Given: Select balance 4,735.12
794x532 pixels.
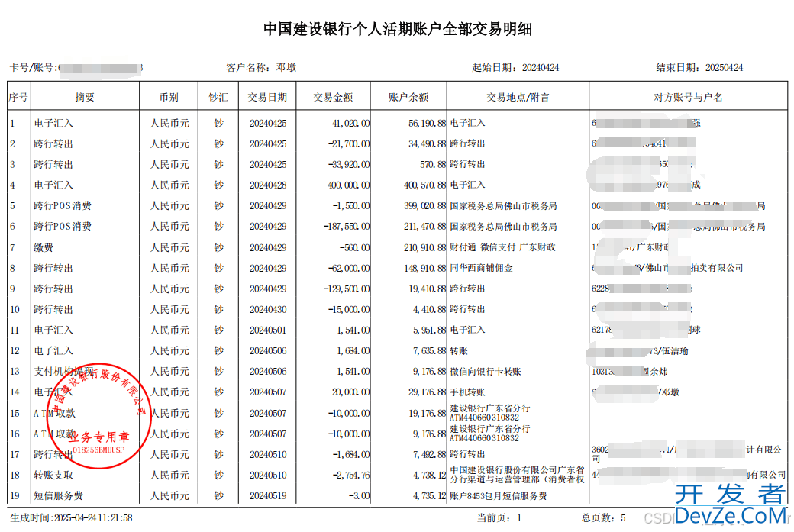Looking at the screenshot, I should pyautogui.click(x=429, y=496).
